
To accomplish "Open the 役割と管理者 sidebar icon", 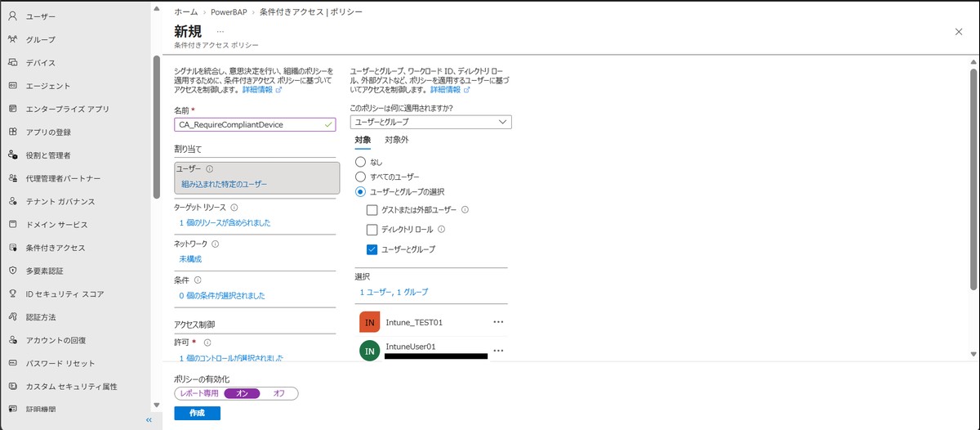I will coord(12,155).
